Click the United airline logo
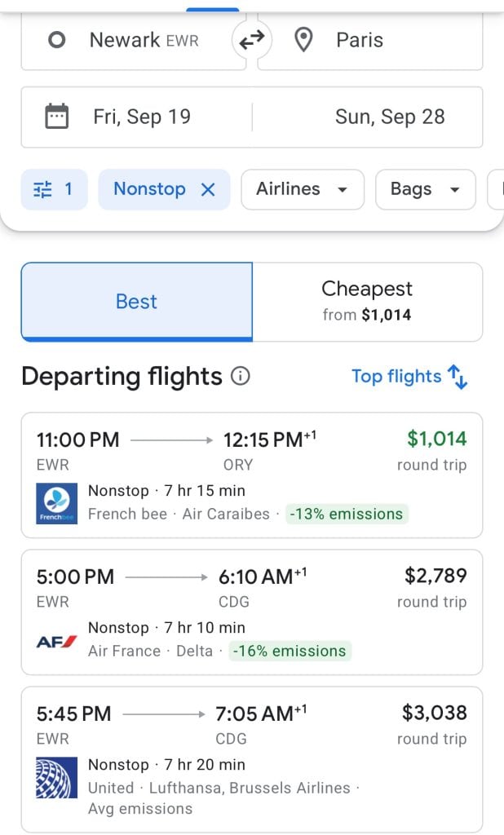504x835 pixels. [57, 777]
